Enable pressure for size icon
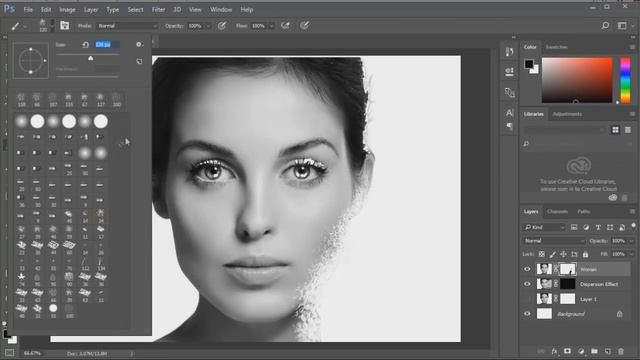 coord(304,26)
